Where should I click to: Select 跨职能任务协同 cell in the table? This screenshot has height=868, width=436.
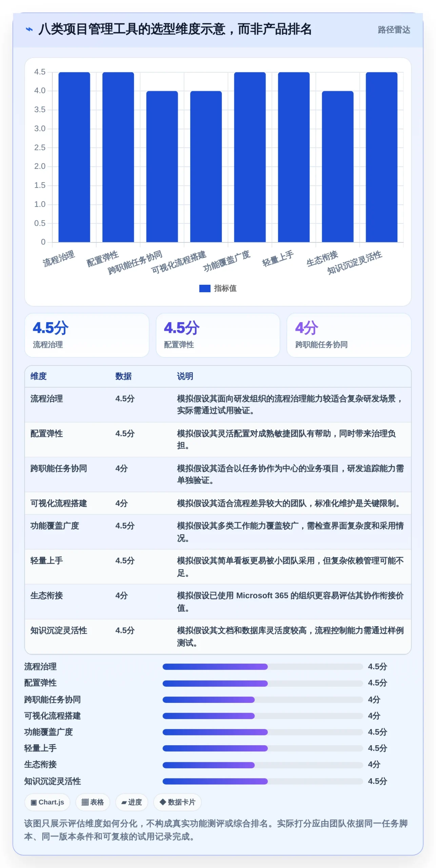(59, 468)
